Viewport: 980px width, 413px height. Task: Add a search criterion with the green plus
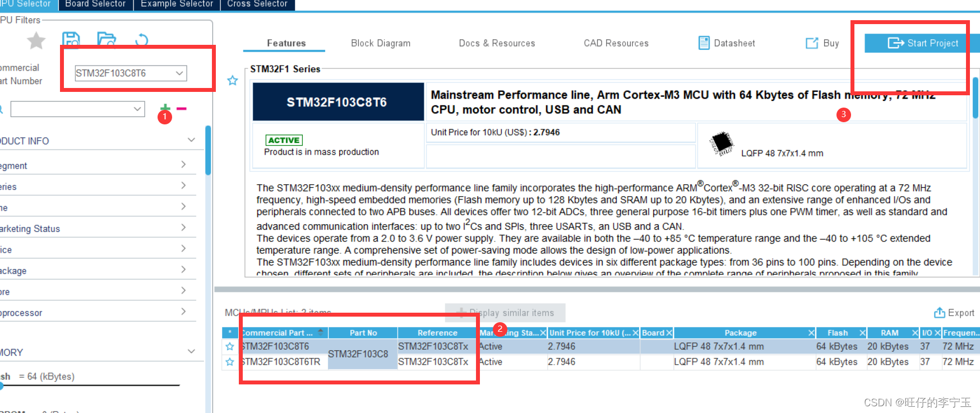(165, 108)
